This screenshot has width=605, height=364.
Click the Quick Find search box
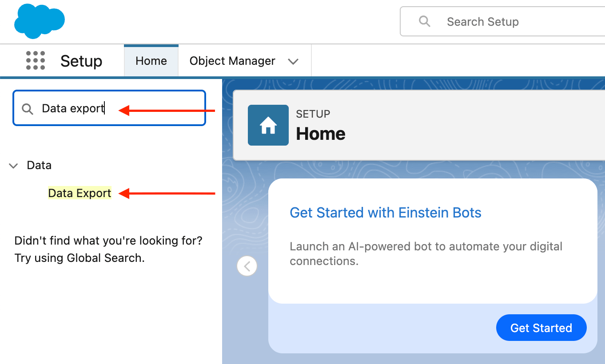(x=109, y=108)
